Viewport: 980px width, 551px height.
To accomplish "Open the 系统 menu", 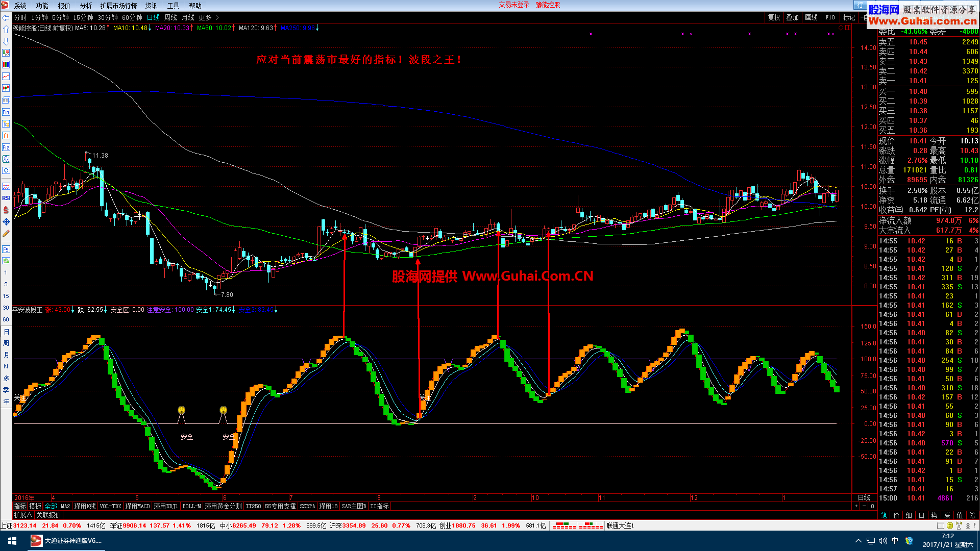I will coord(20,6).
